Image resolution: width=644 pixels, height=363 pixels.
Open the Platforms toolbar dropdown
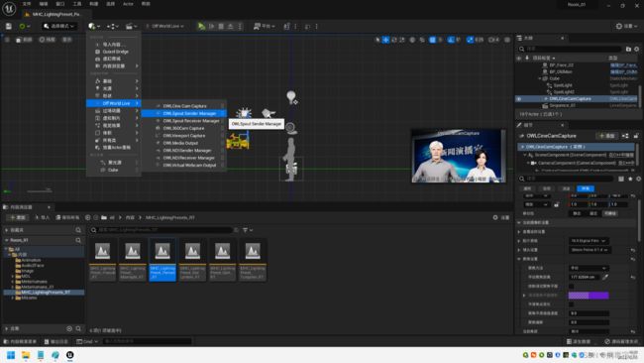coord(264,26)
